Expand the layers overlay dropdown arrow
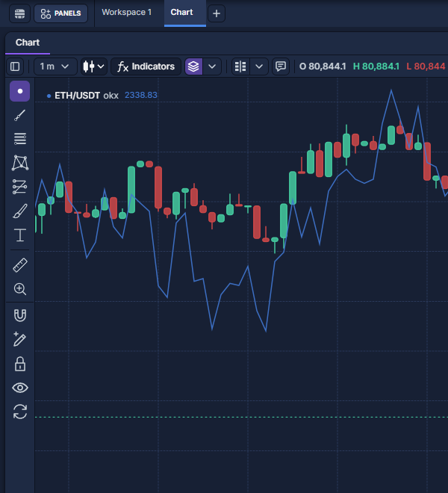Viewport: 448px width, 493px height. 212,66
